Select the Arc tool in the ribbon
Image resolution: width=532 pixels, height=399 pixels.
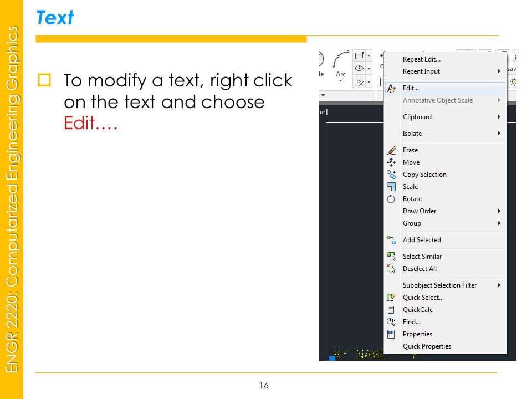coord(341,64)
